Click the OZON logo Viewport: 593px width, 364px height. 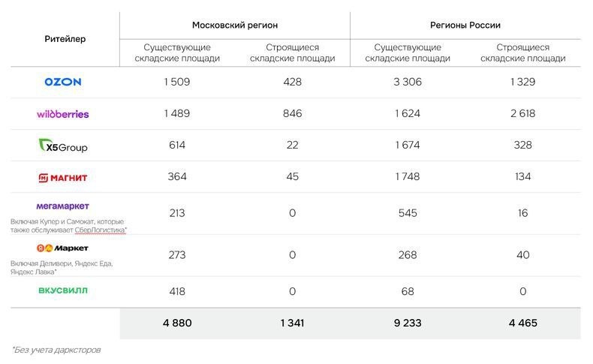pos(63,82)
